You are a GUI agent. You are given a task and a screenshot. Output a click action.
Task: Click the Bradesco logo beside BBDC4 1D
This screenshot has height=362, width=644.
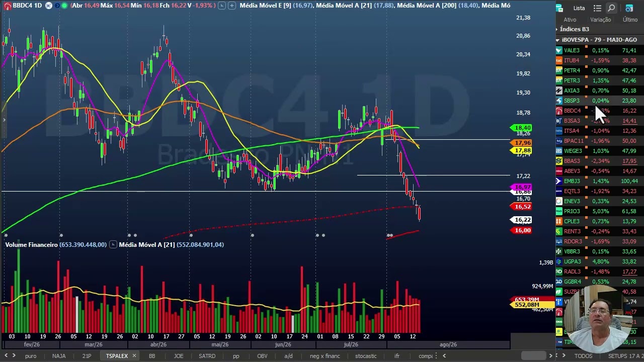click(7, 6)
